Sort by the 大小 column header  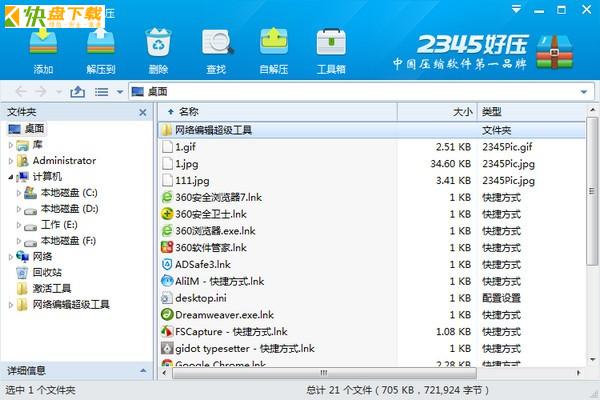coord(437,112)
